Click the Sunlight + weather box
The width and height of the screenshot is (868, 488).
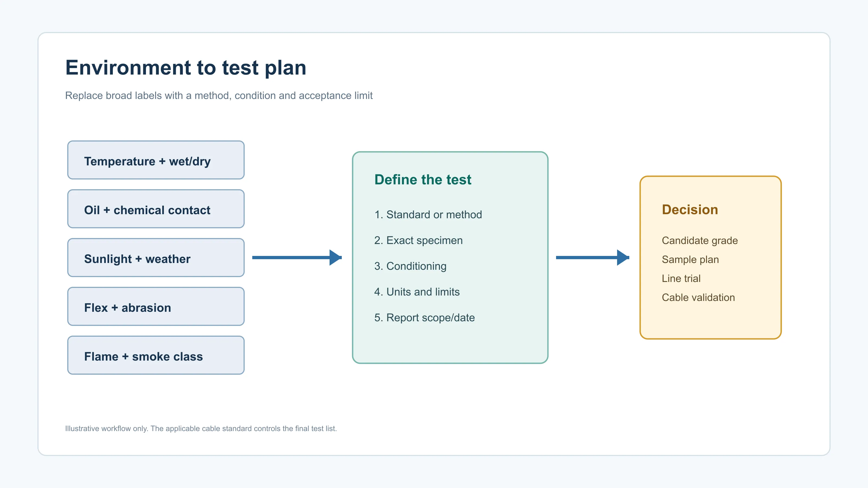[156, 258]
